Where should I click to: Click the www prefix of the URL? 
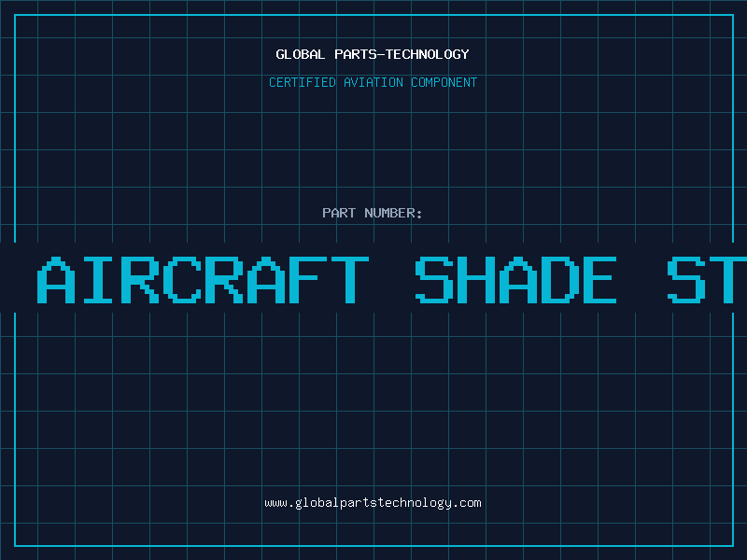pyautogui.click(x=275, y=503)
